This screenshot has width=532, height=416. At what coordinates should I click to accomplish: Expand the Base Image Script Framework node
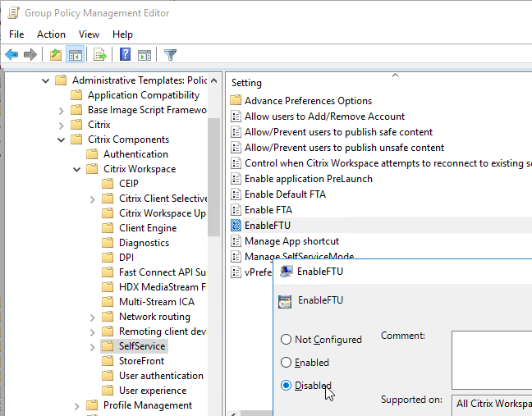61,110
